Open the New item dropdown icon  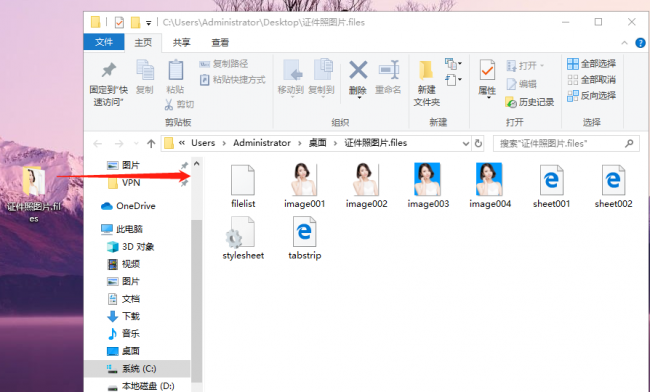coord(453,64)
